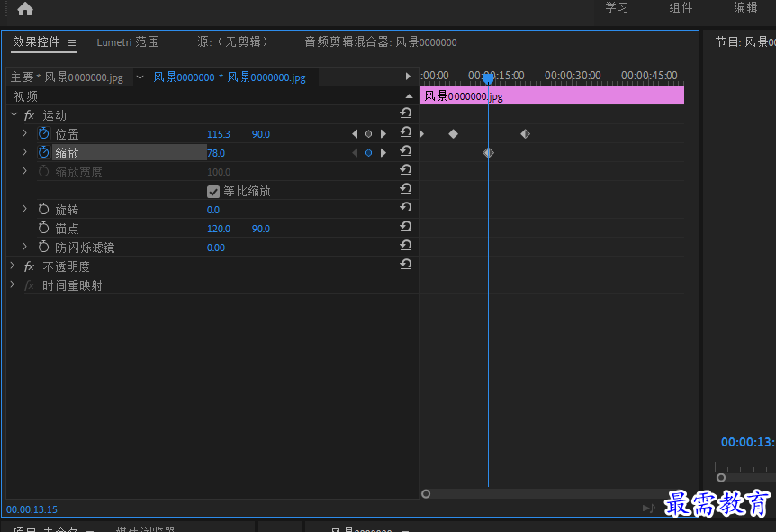Screen dimensions: 776x532
Task: Edit 位置 X value 115.3
Action: pos(218,134)
